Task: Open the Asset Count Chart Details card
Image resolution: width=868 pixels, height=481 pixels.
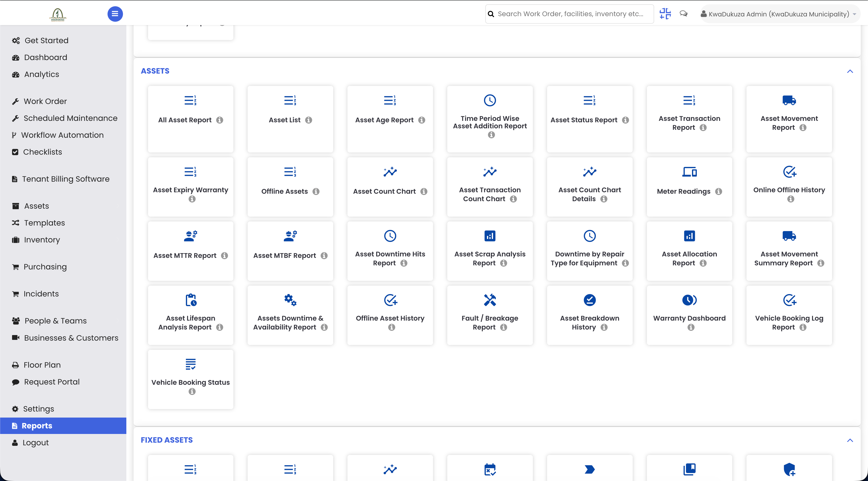Action: tap(589, 187)
